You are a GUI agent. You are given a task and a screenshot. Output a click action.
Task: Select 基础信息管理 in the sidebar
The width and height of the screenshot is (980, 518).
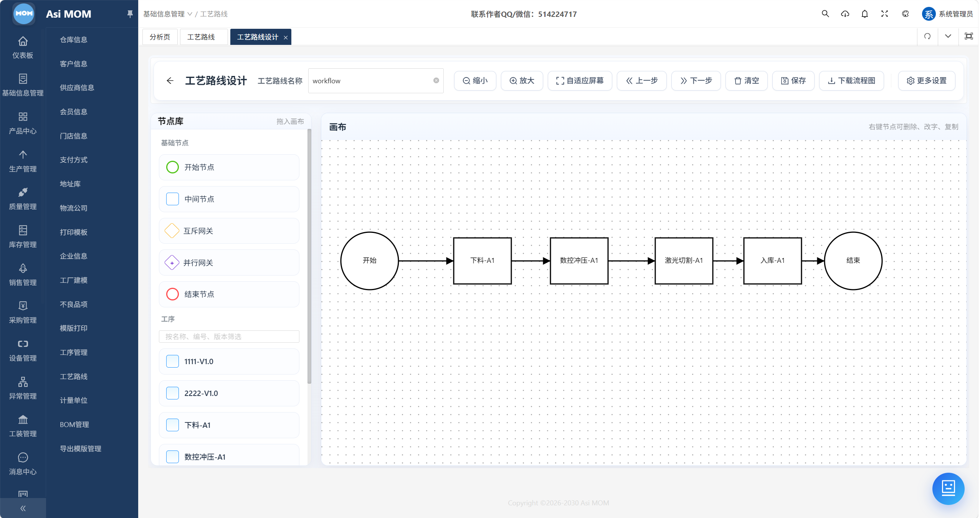(x=23, y=85)
